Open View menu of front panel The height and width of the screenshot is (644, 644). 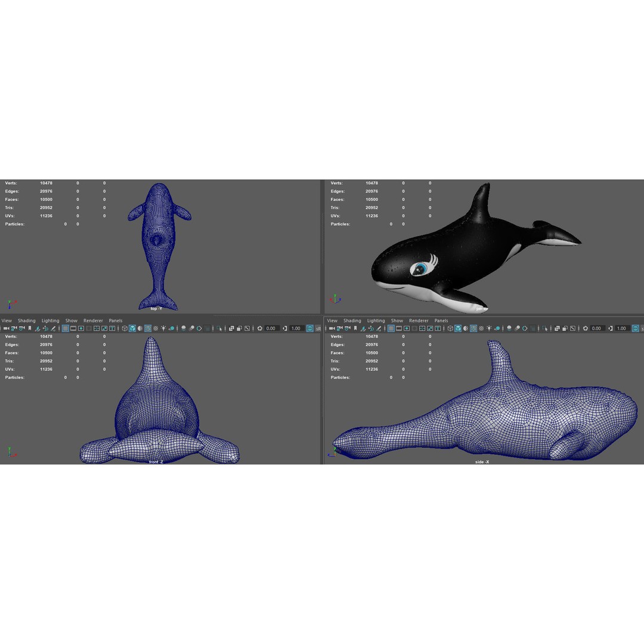(7, 321)
